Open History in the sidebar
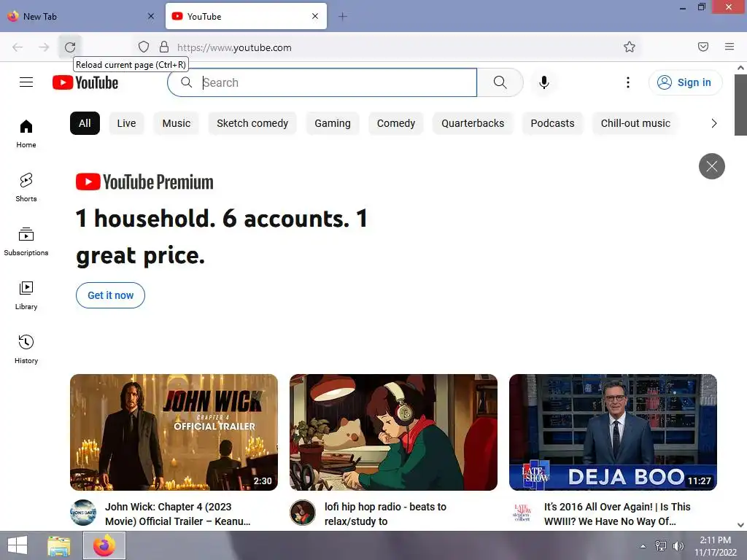This screenshot has width=747, height=560. tap(26, 349)
